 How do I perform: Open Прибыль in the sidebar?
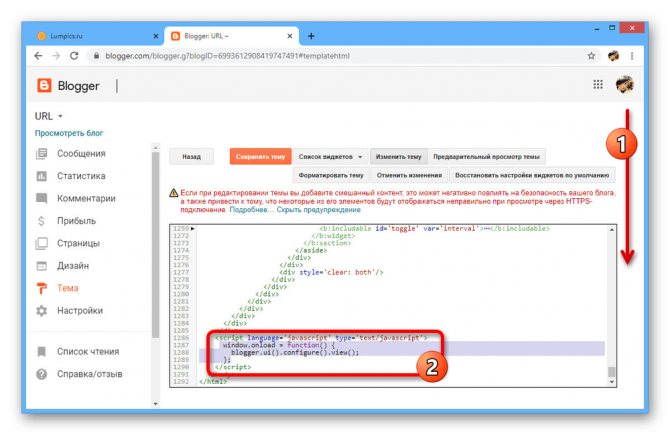point(76,220)
